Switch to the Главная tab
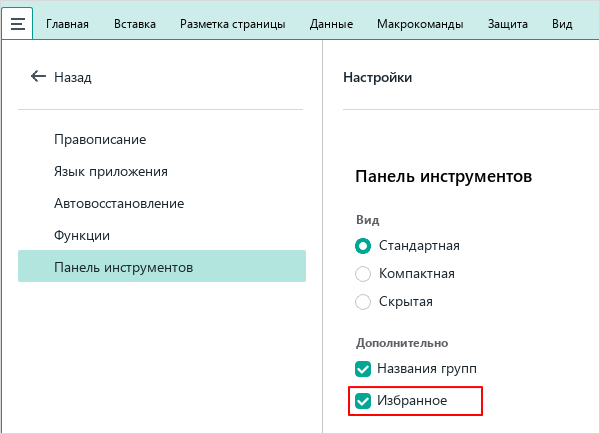600x434 pixels. point(68,23)
